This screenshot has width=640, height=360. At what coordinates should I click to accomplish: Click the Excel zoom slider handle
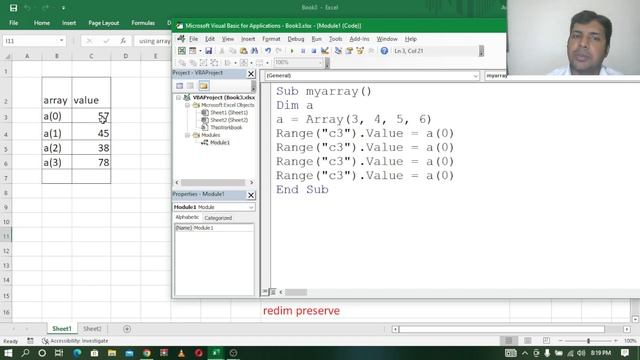click(x=588, y=341)
